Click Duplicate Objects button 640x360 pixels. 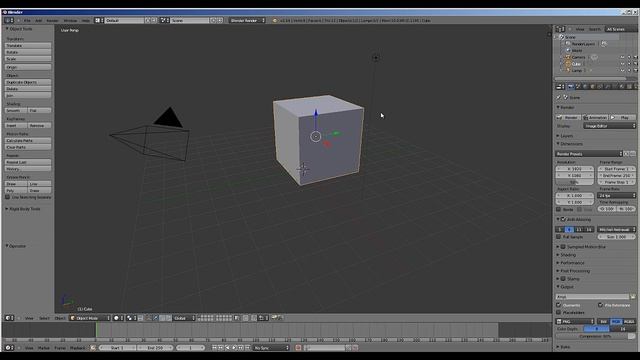pos(28,82)
